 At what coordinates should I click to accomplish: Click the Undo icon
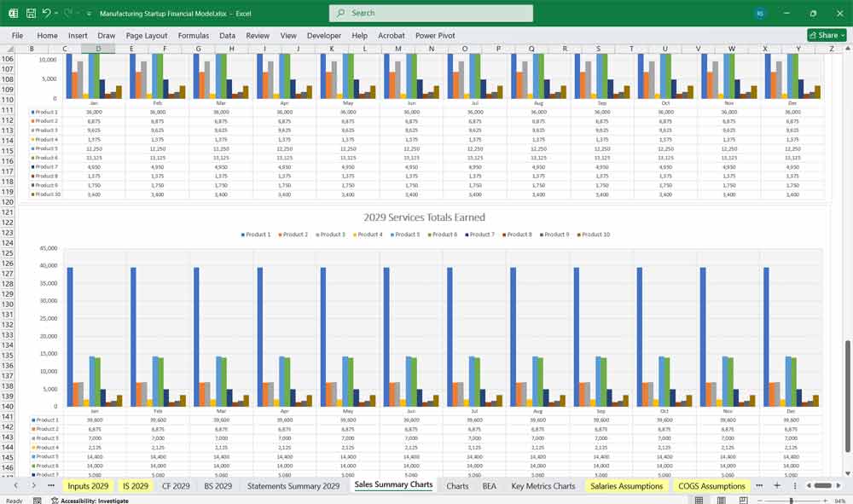pyautogui.click(x=47, y=12)
